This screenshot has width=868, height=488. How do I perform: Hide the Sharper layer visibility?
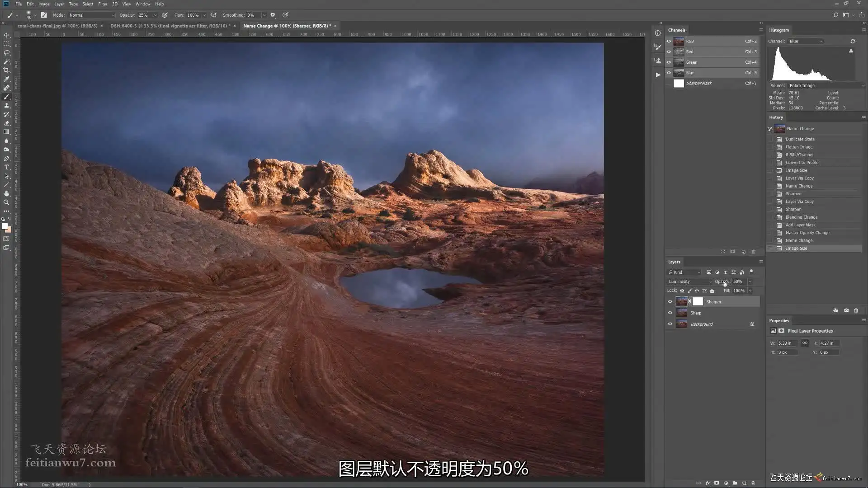click(670, 302)
